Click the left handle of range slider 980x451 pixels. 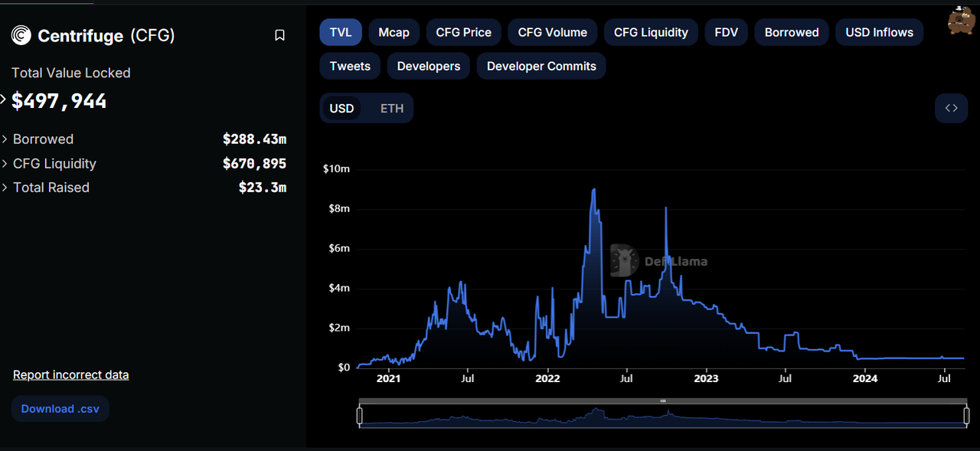(x=359, y=416)
